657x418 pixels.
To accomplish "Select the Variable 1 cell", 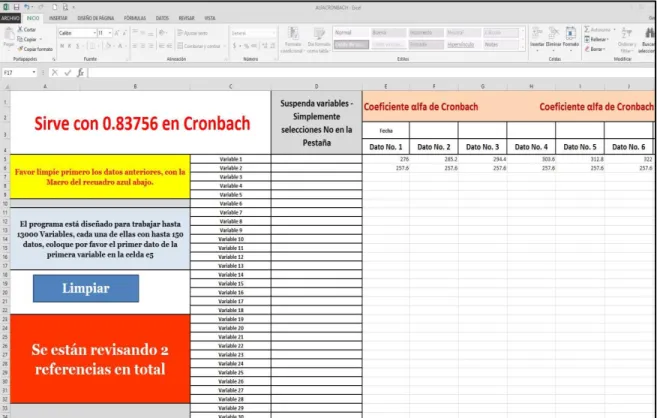I will click(x=230, y=159).
